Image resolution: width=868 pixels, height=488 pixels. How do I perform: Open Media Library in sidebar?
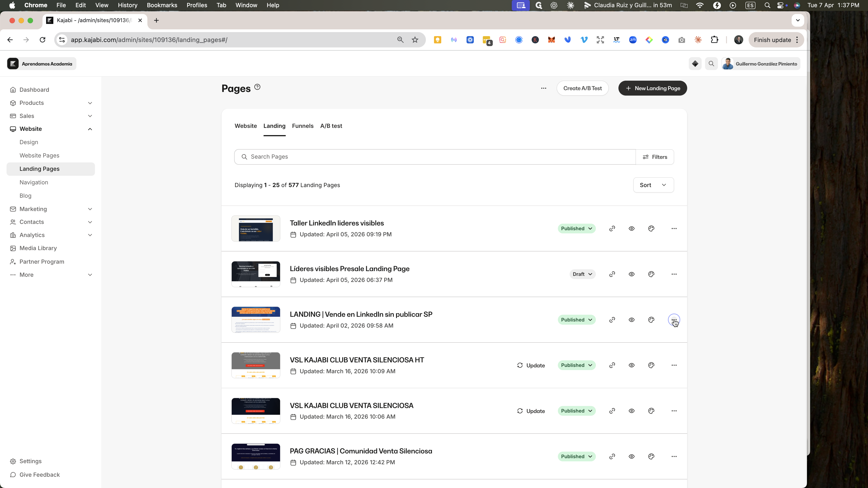(38, 248)
